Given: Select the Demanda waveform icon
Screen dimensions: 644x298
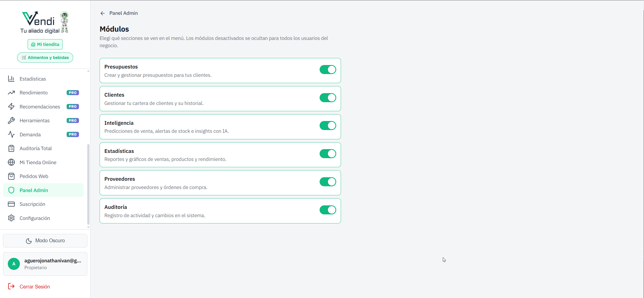Looking at the screenshot, I should [x=12, y=134].
